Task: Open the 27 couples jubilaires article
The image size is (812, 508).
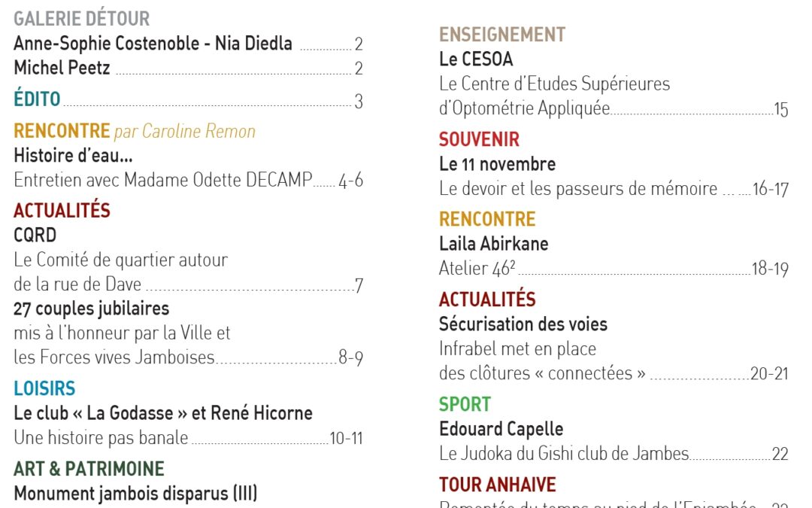Action: coord(91,309)
